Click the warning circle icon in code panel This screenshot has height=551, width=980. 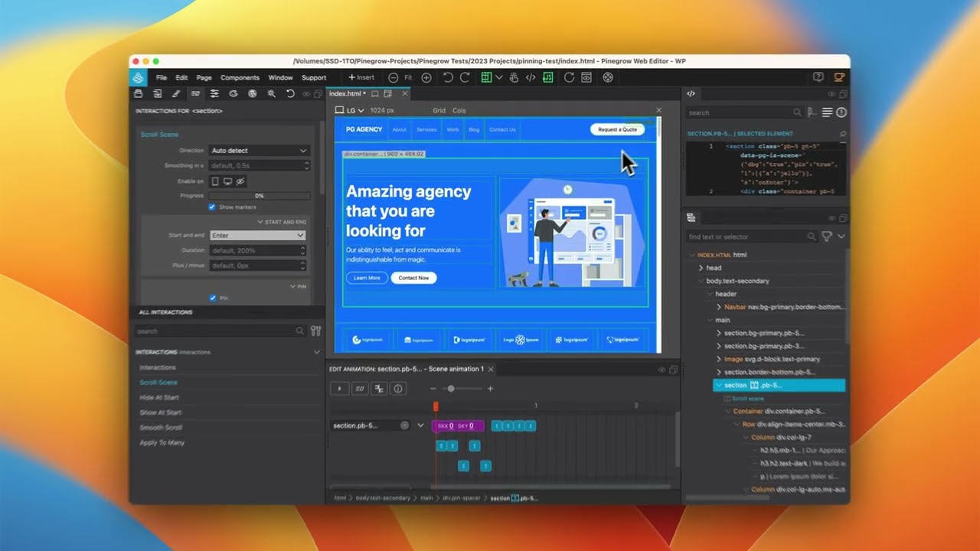click(x=841, y=112)
